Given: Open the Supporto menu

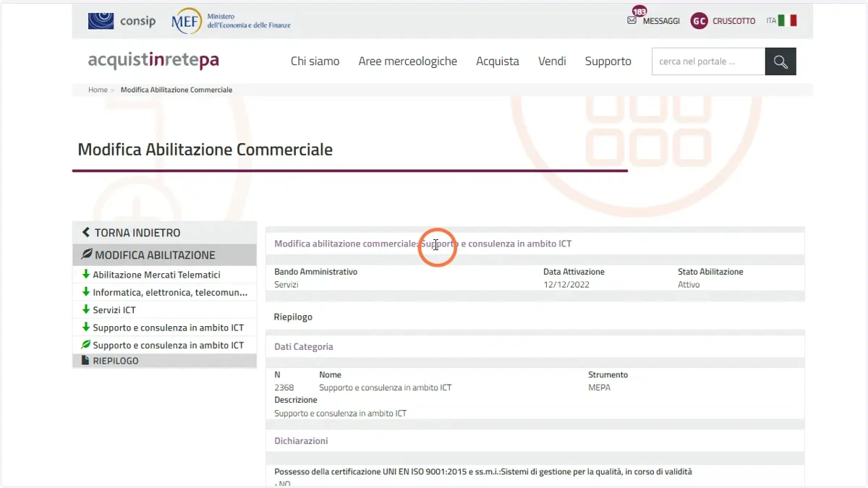Looking at the screenshot, I should (x=608, y=61).
